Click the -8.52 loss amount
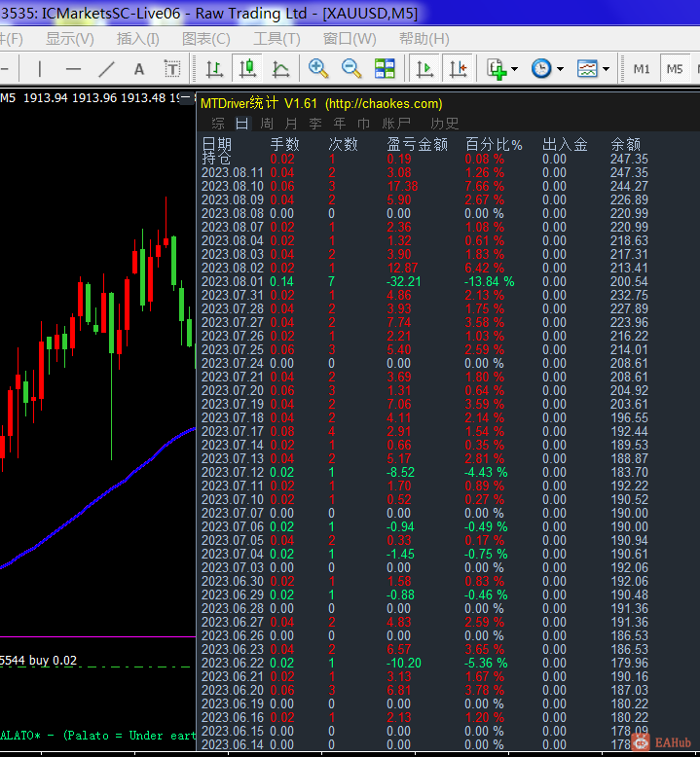The image size is (700, 757). pos(400,472)
